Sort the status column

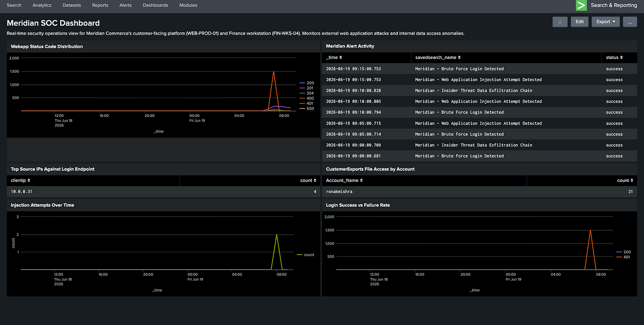click(x=614, y=58)
